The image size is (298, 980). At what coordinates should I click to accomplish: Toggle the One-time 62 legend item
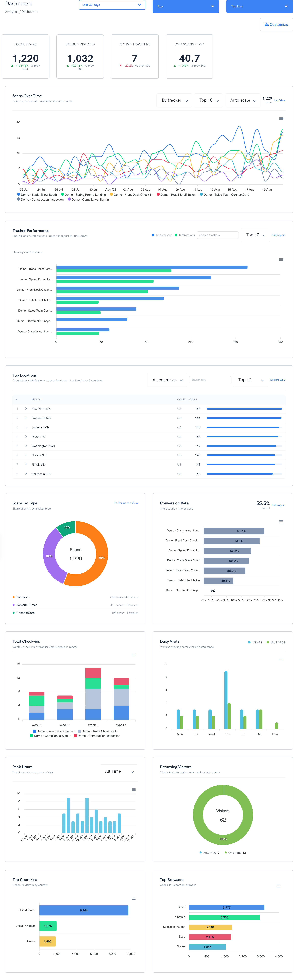235,853
